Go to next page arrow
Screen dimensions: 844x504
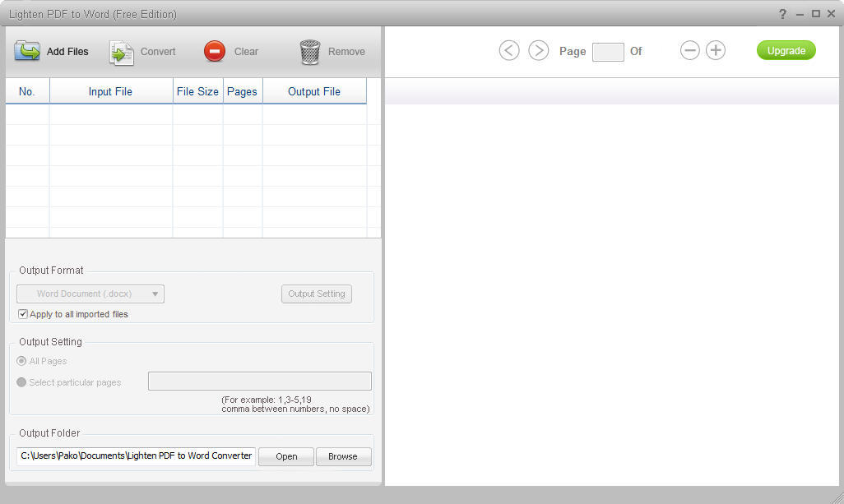click(x=538, y=50)
